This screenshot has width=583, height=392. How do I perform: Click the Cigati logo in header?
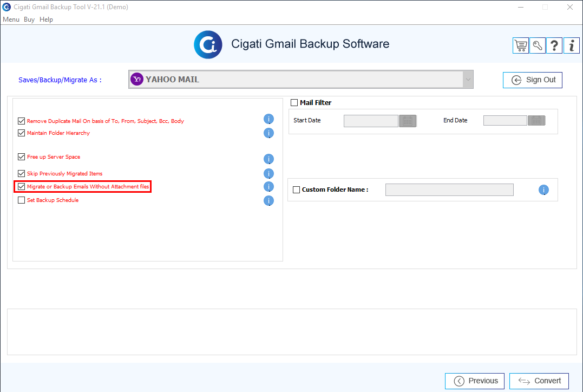coord(208,44)
